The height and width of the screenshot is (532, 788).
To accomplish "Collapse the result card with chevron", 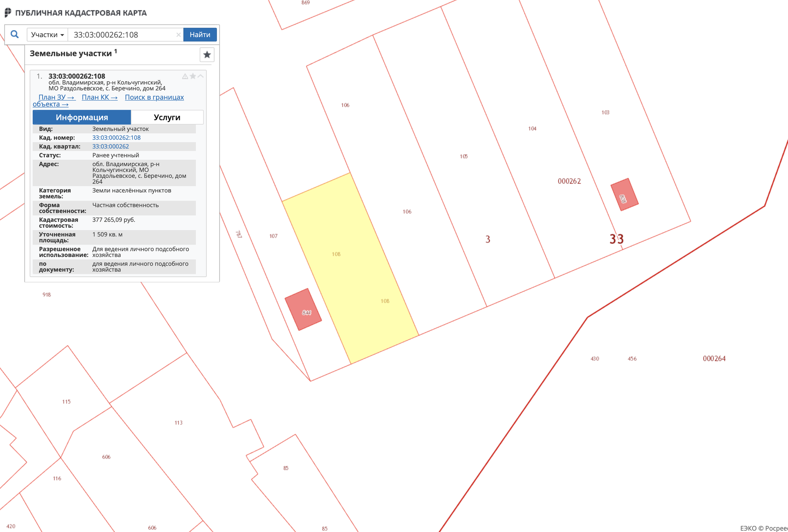I will tap(201, 76).
